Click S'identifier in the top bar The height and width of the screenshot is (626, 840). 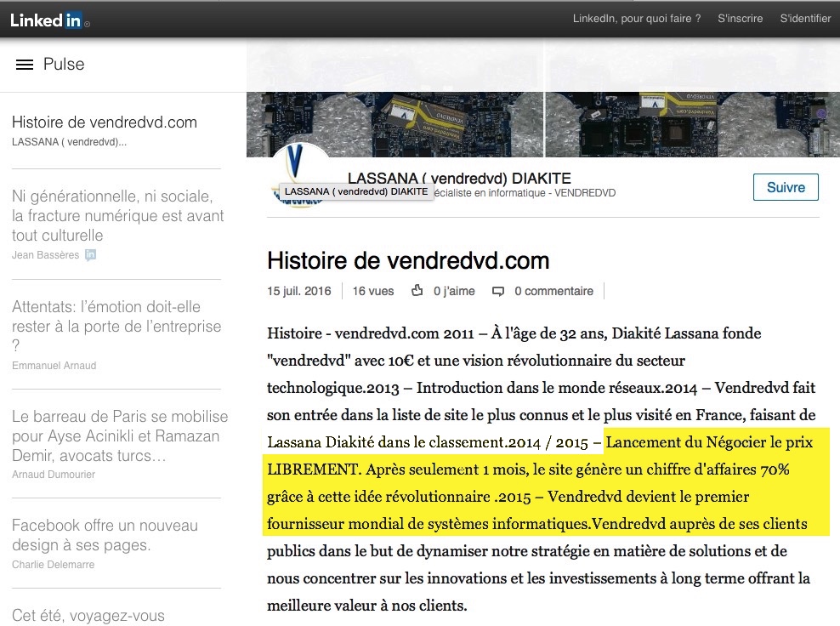805,18
